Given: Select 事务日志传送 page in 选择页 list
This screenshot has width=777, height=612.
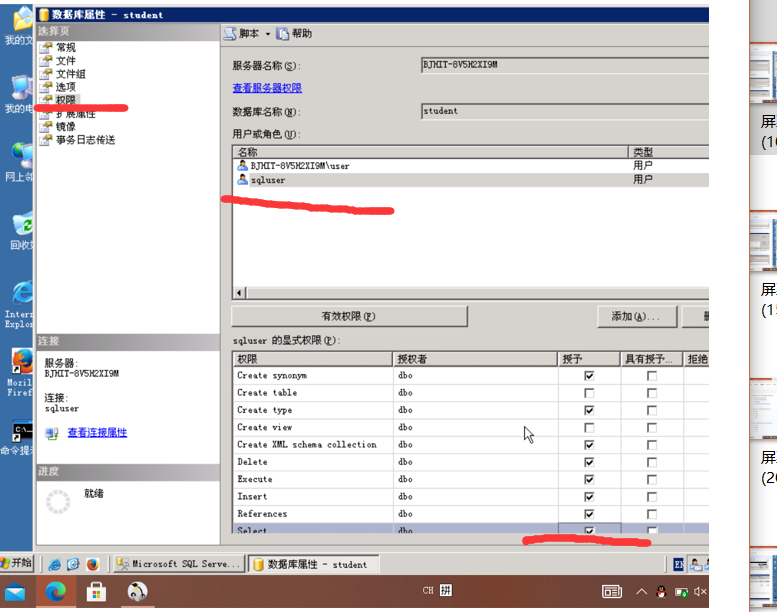Looking at the screenshot, I should 85,140.
